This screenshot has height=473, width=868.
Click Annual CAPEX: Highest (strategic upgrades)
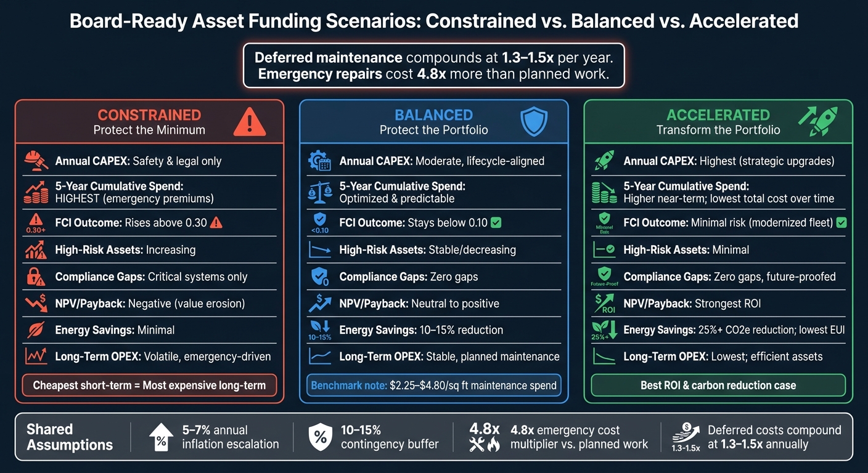click(729, 161)
